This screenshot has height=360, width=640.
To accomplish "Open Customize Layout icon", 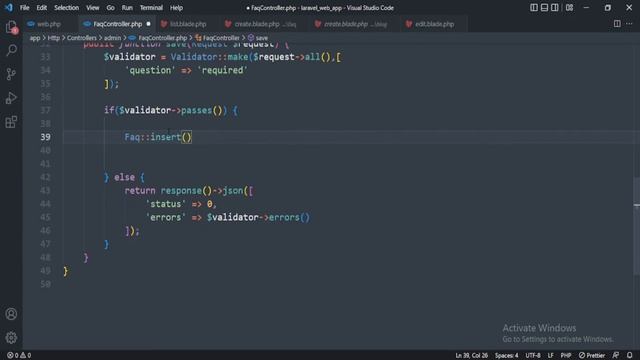I will [x=569, y=8].
